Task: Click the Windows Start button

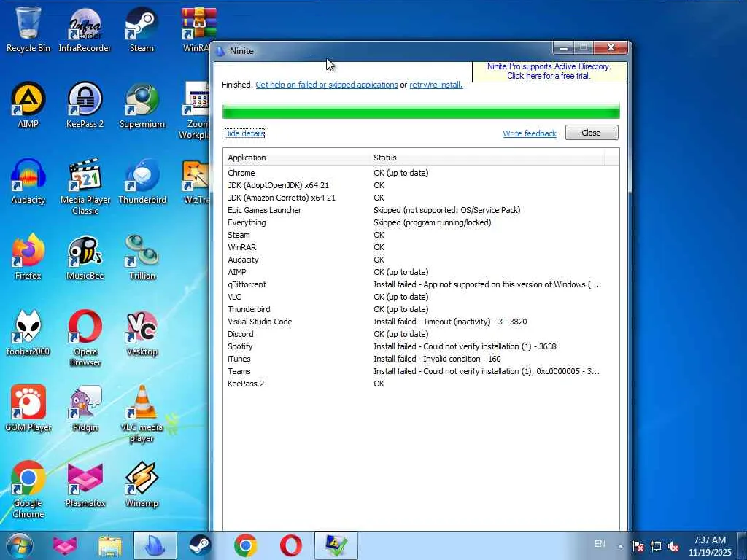Action: pyautogui.click(x=20, y=545)
